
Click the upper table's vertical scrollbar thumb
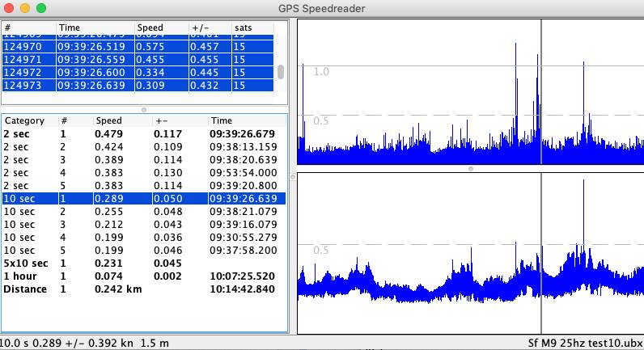[x=281, y=71]
